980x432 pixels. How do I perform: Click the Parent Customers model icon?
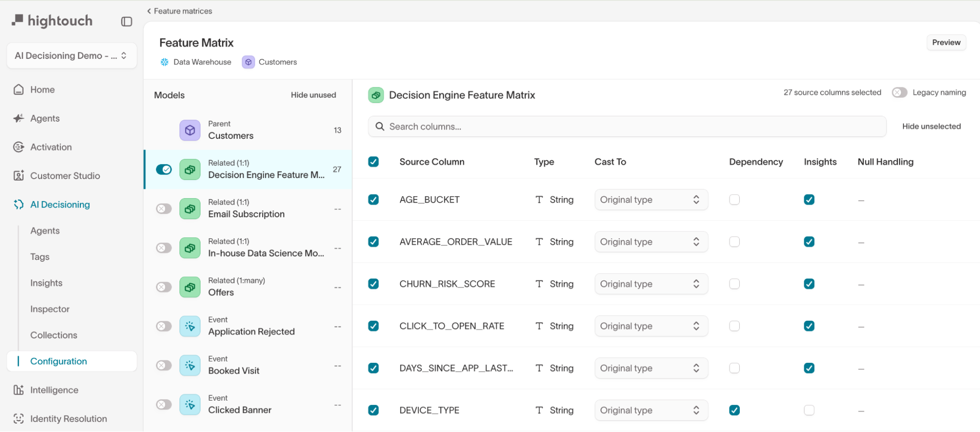190,130
